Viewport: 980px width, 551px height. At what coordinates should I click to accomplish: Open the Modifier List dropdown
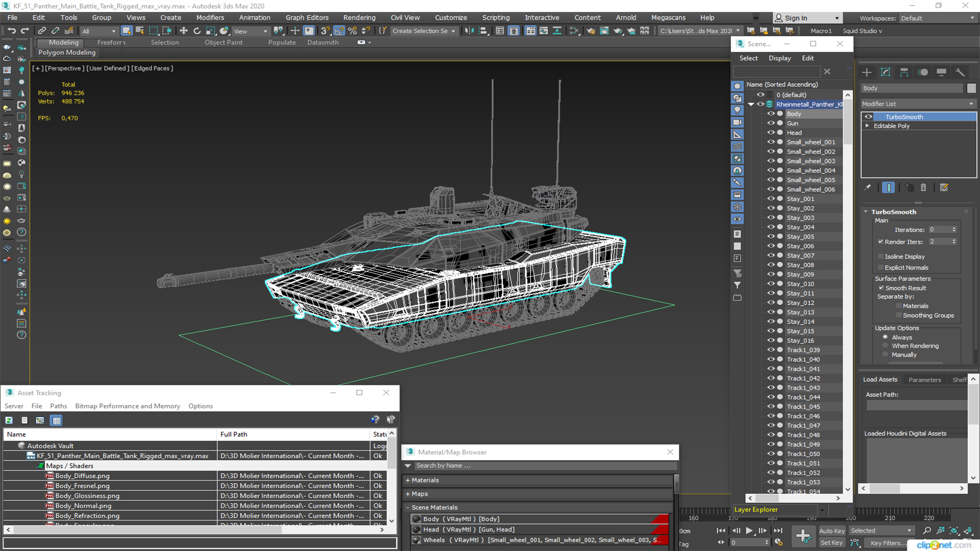[918, 104]
